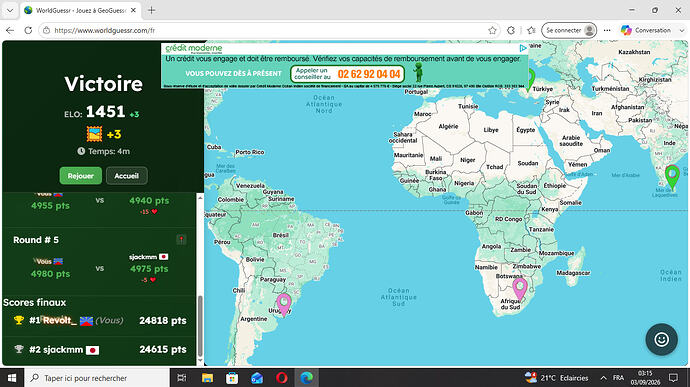Click the gold trophy icon
The image size is (690, 387).
coord(18,320)
